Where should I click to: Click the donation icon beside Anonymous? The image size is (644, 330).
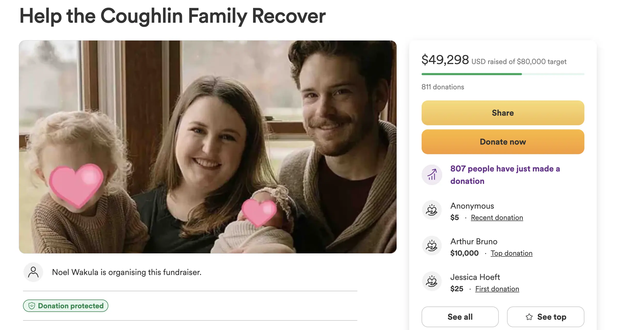[x=432, y=210]
